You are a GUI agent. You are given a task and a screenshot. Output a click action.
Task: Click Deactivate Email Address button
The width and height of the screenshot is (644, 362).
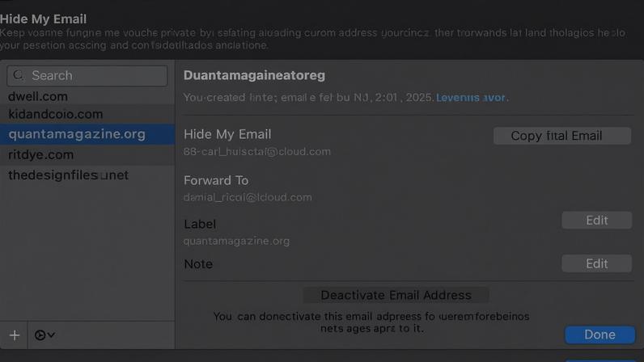tap(396, 295)
